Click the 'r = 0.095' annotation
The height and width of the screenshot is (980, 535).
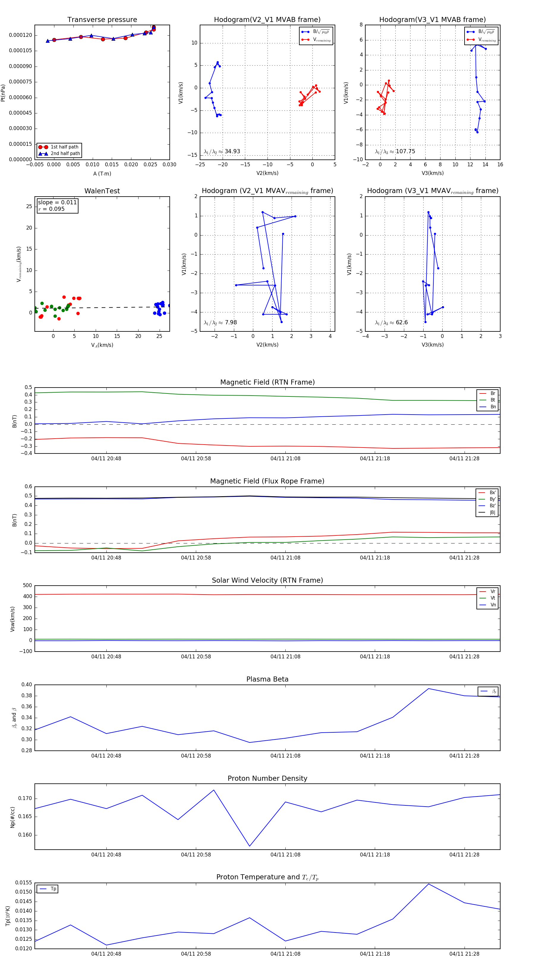(x=51, y=209)
